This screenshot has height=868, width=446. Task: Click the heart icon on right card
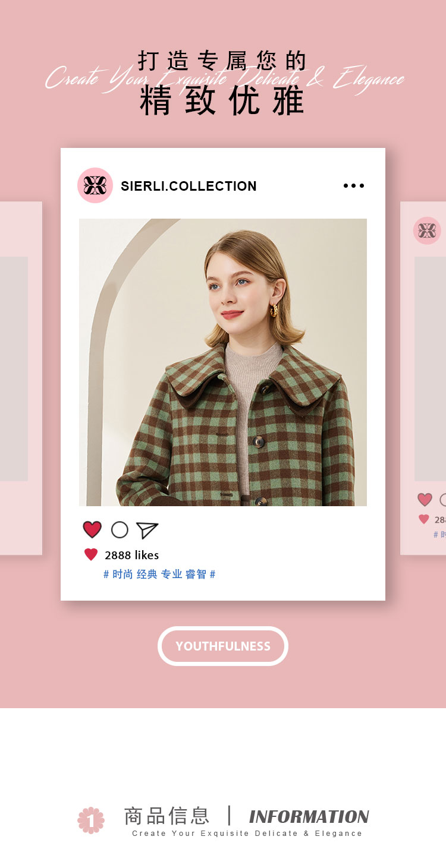[425, 500]
